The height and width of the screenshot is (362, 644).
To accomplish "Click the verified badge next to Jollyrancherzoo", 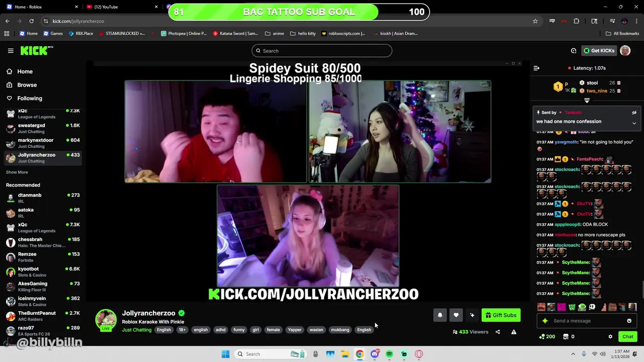I will [181, 313].
